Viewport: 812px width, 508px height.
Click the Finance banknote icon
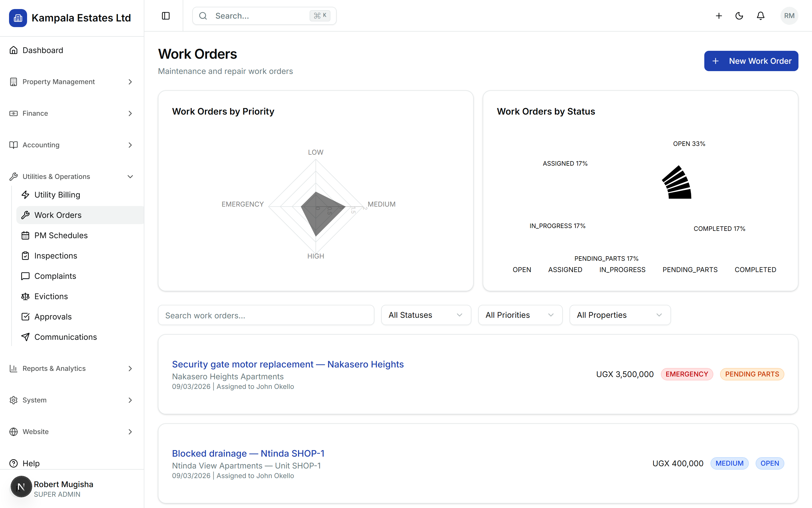14,113
